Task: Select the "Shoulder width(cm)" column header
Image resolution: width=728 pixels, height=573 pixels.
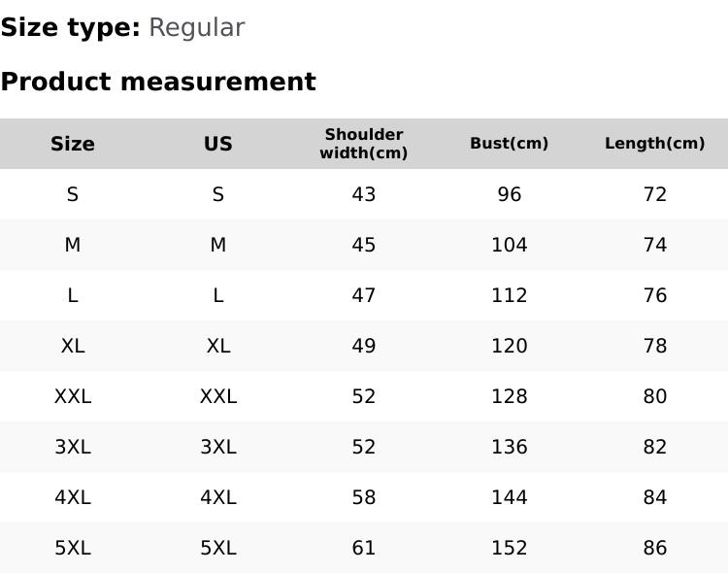Action: point(364,144)
